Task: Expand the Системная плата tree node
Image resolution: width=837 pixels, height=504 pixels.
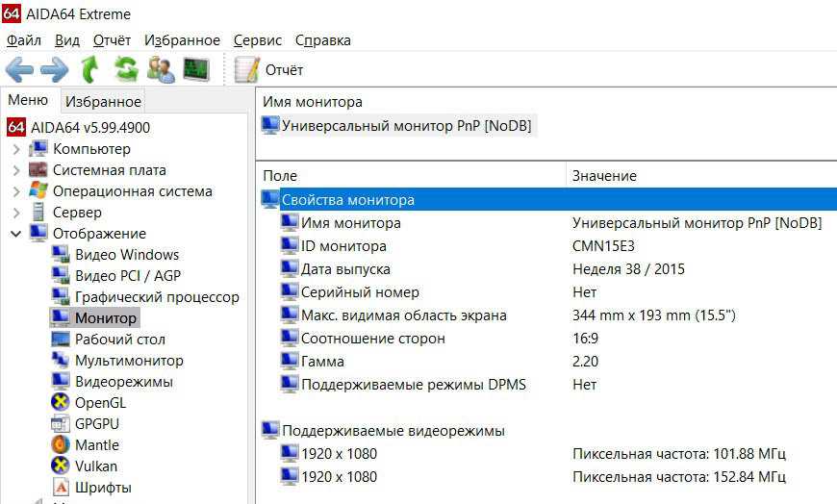Action: tap(16, 170)
